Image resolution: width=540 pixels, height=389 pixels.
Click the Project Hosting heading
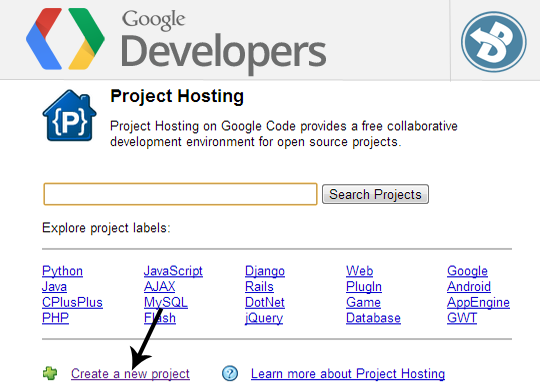coord(177,96)
